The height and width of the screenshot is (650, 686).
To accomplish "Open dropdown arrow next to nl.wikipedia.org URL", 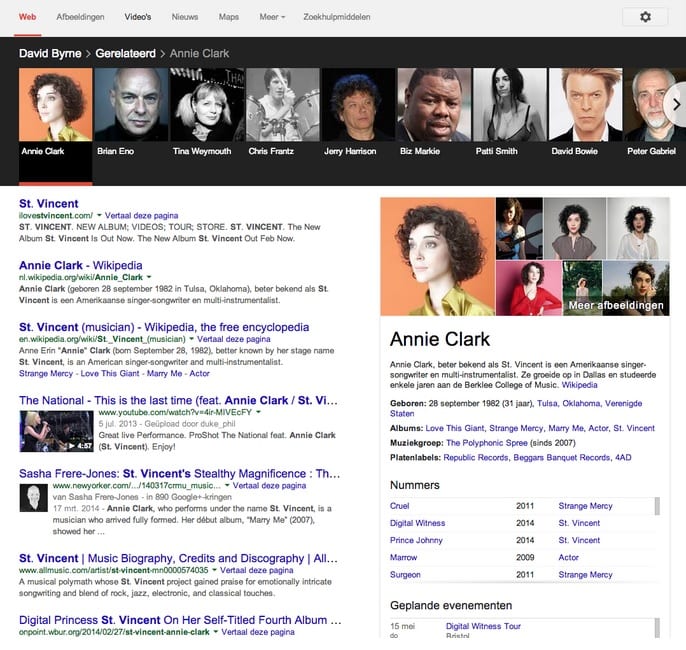I will (x=149, y=277).
